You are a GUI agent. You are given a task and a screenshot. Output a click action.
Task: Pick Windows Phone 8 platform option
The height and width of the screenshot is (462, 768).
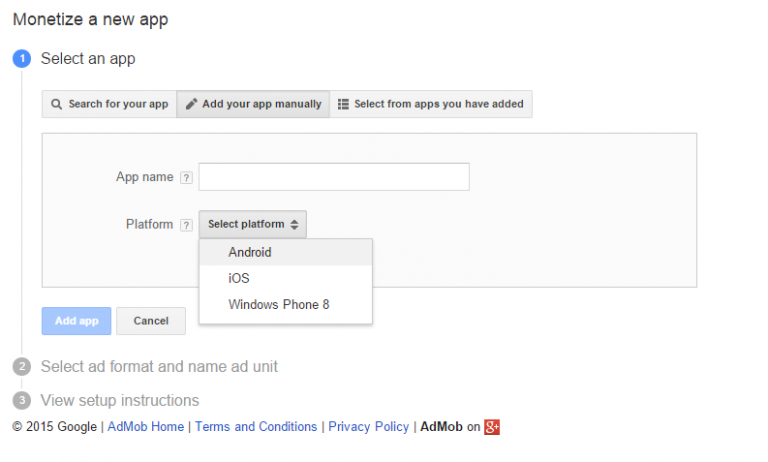click(278, 305)
